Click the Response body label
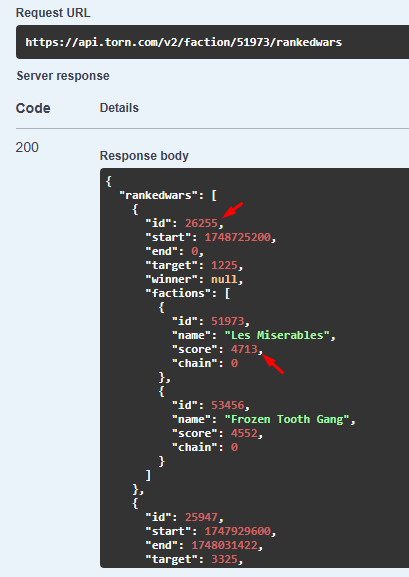The image size is (409, 577). click(x=144, y=156)
